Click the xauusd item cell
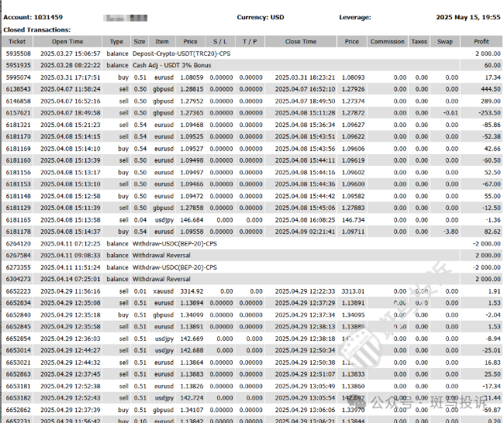 click(163, 291)
